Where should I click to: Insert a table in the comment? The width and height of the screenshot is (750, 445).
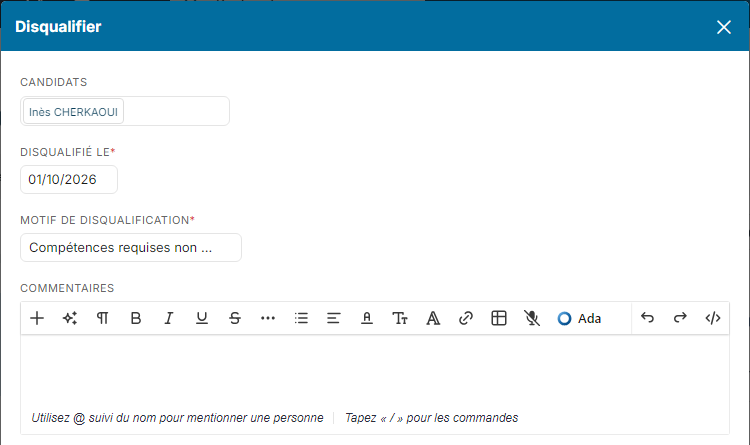pos(499,318)
